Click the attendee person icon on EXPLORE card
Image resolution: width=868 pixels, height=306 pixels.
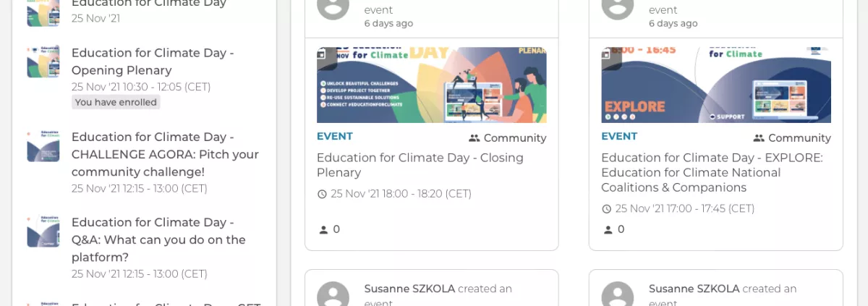608,229
